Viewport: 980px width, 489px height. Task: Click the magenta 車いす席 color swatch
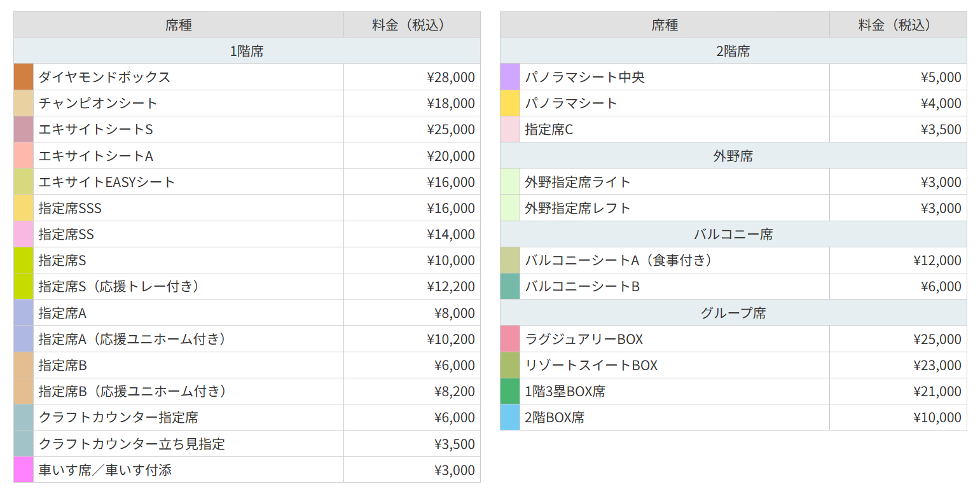pos(24,470)
